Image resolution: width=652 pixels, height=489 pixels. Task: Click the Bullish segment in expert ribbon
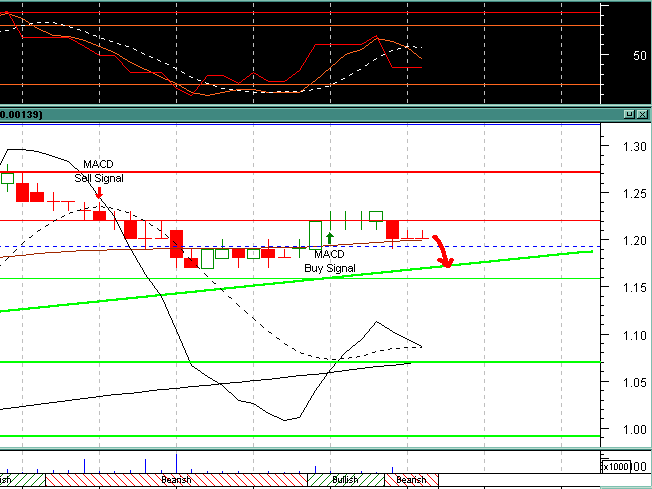346,480
